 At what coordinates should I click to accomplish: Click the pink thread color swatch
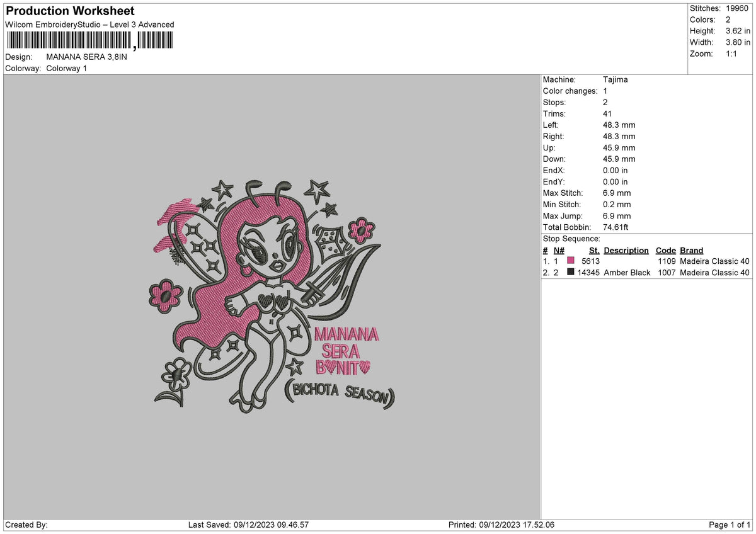(571, 261)
